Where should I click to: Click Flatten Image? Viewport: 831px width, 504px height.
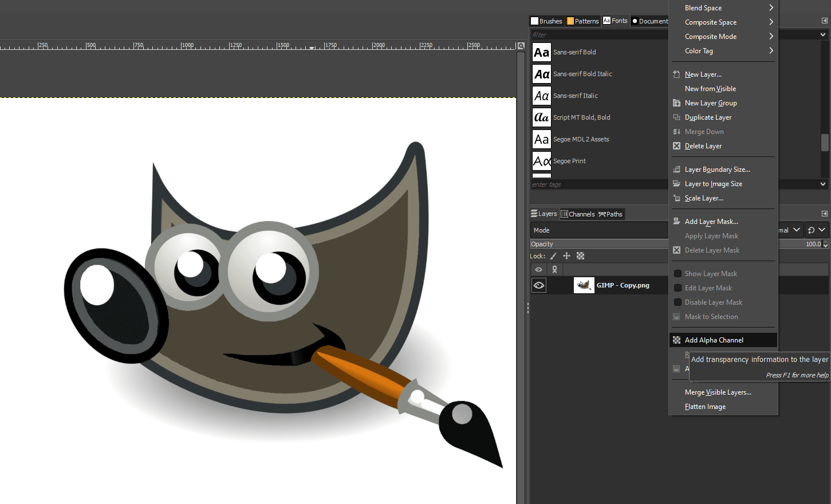705,406
